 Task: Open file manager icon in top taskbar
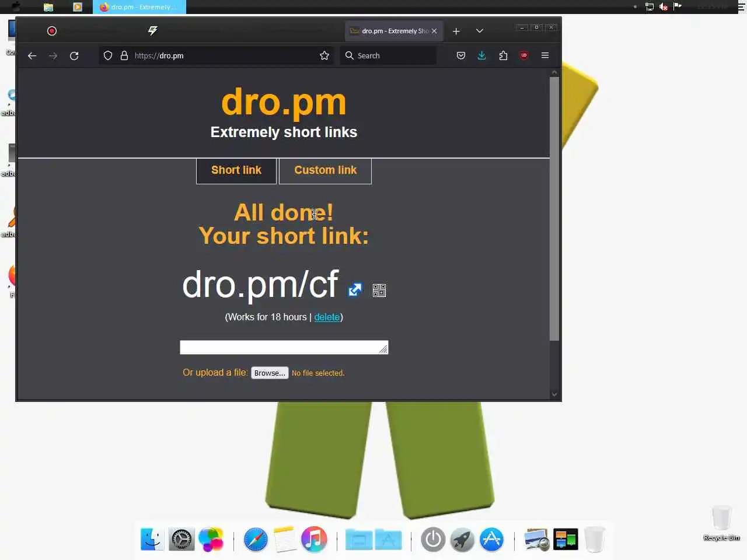[48, 7]
